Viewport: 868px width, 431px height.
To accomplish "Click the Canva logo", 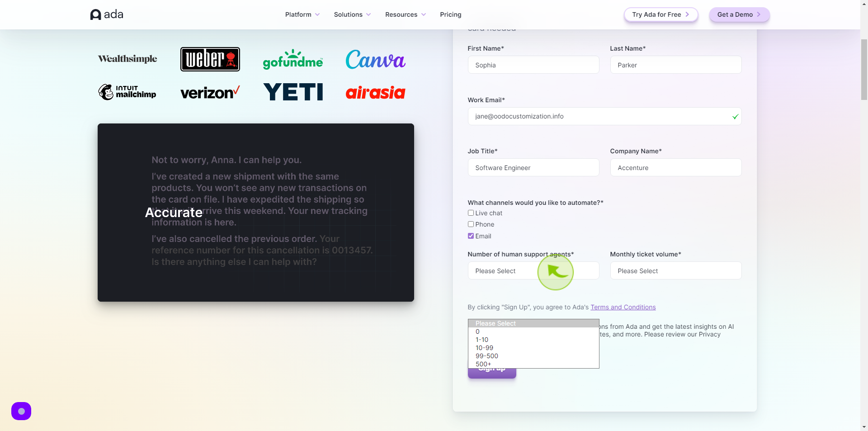I will [375, 59].
